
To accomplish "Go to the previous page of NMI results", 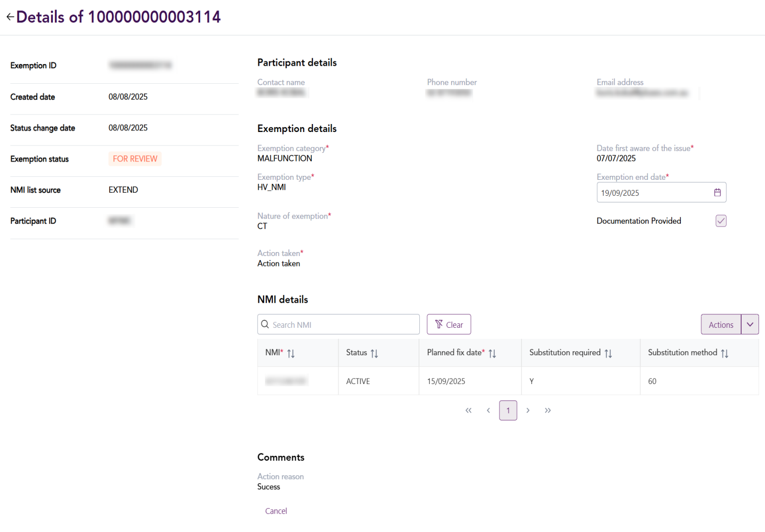I will coord(488,410).
